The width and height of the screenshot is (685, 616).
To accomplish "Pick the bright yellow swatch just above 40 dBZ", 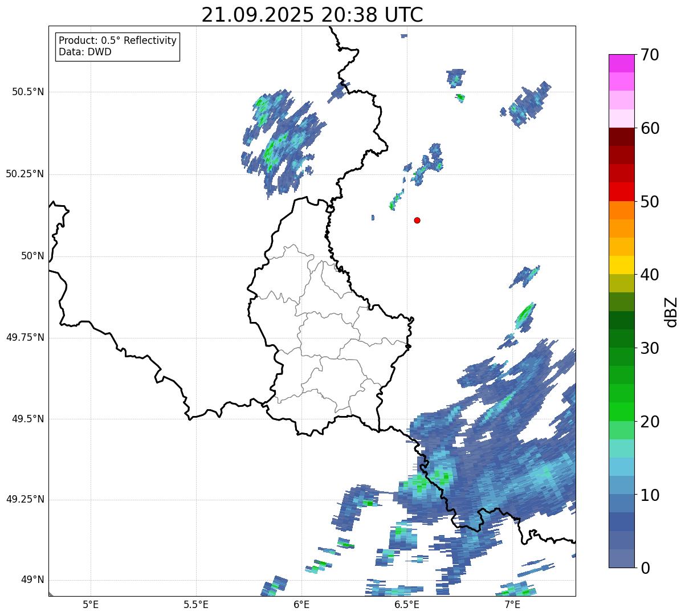I will [621, 265].
